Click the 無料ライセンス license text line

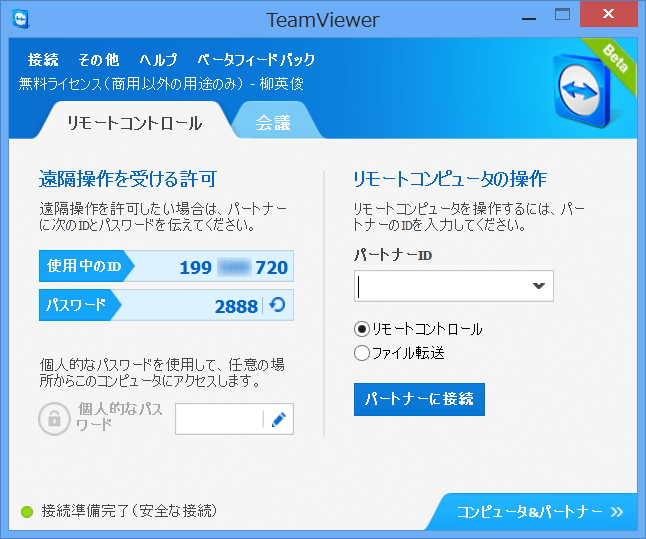161,84
